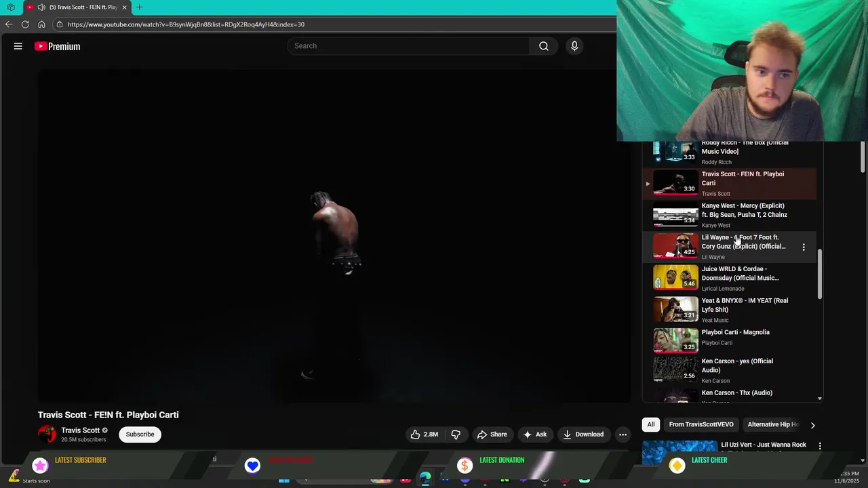The width and height of the screenshot is (868, 488).
Task: Close the Travis Scott FE!N tab
Action: [x=124, y=7]
